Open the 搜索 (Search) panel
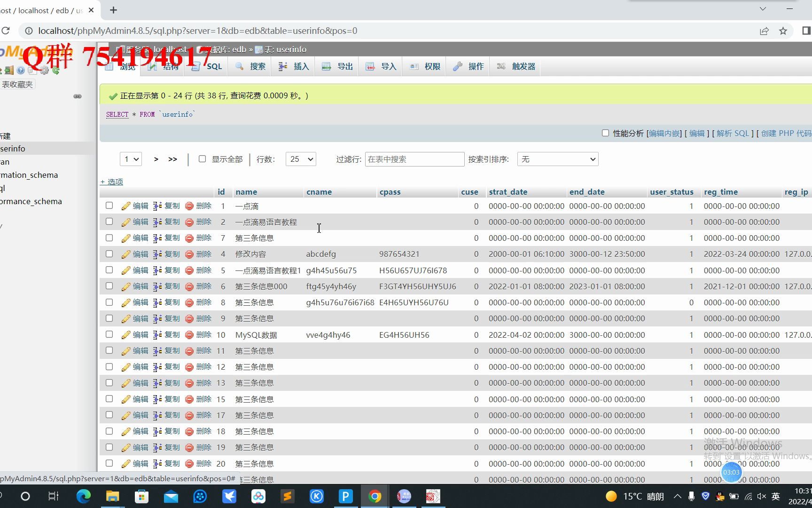Viewport: 812px width, 508px height. tap(250, 66)
